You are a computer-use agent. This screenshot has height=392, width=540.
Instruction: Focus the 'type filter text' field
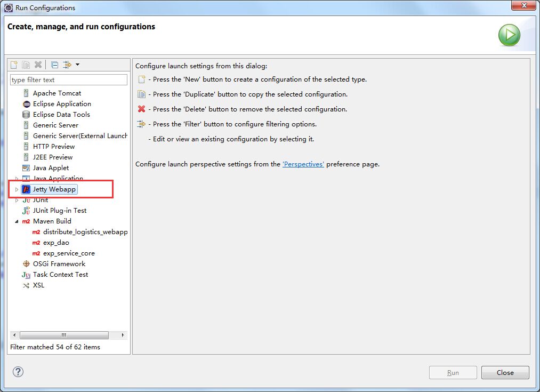pos(69,79)
